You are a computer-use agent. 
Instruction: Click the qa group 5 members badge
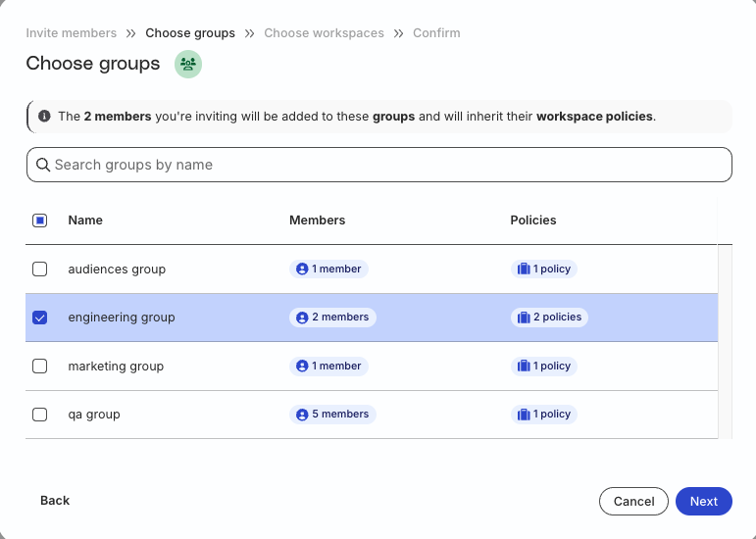(x=332, y=415)
